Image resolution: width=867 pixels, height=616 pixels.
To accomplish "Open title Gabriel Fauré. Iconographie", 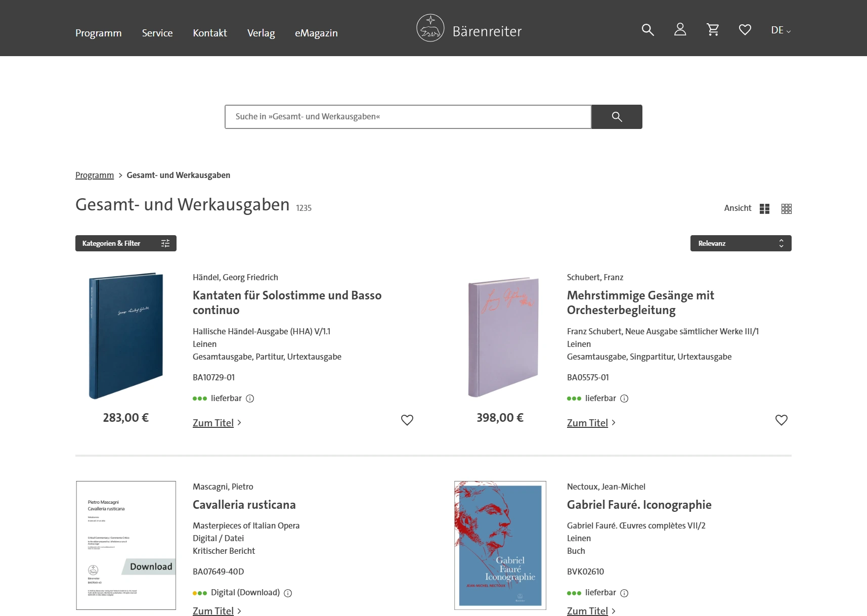I will click(x=639, y=505).
